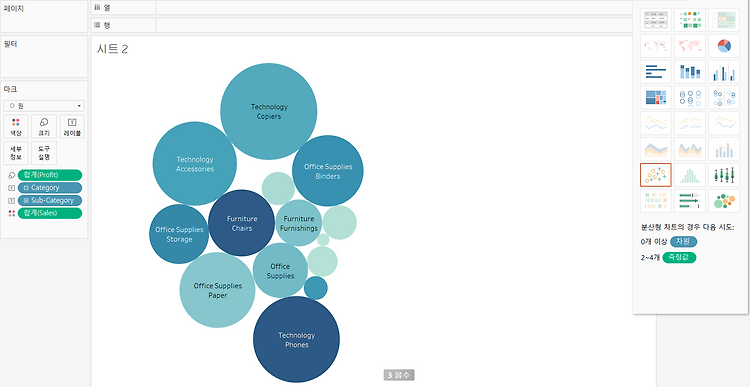Click size icon beside 합계(Profit) pill
The height and width of the screenshot is (387, 750).
[12, 175]
